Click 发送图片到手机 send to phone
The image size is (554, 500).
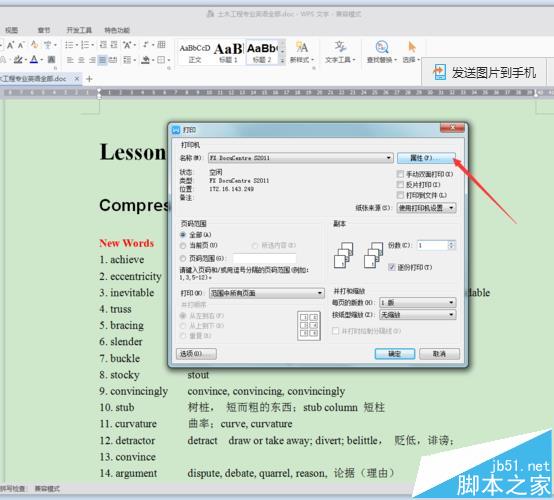(x=484, y=72)
